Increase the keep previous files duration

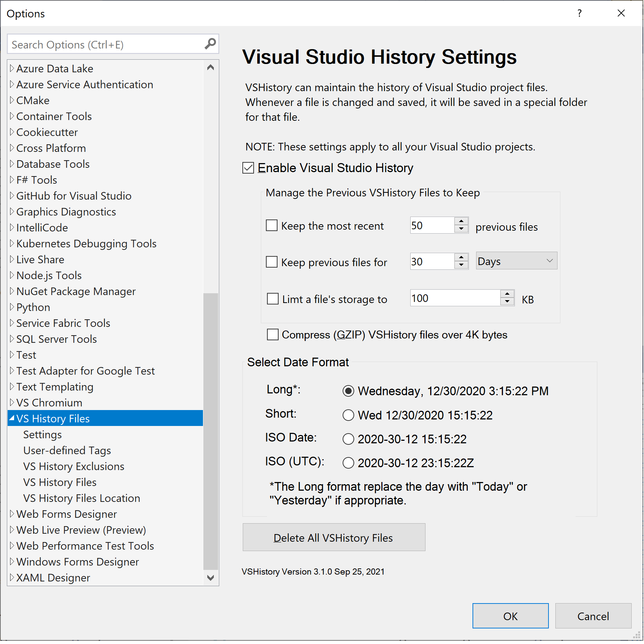pyautogui.click(x=461, y=257)
